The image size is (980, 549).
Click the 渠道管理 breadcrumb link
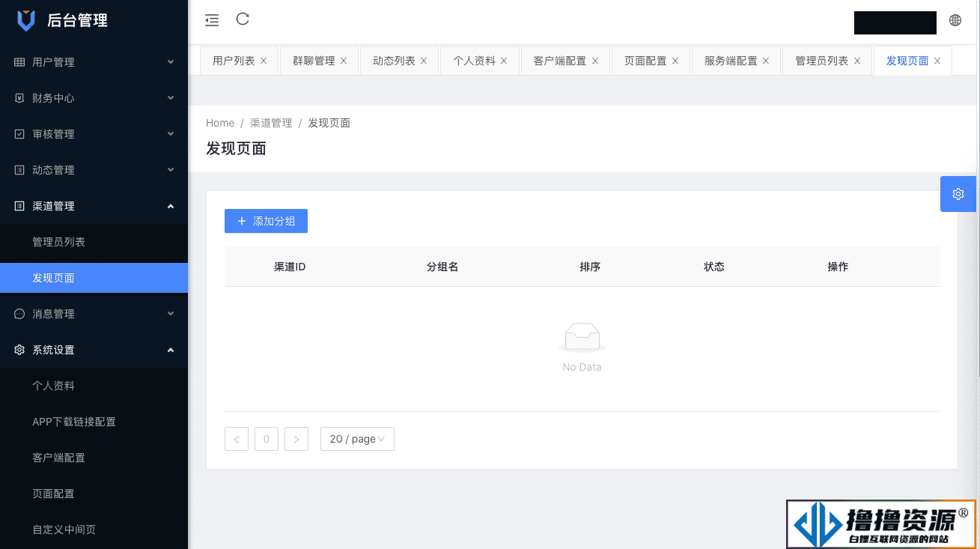click(271, 123)
